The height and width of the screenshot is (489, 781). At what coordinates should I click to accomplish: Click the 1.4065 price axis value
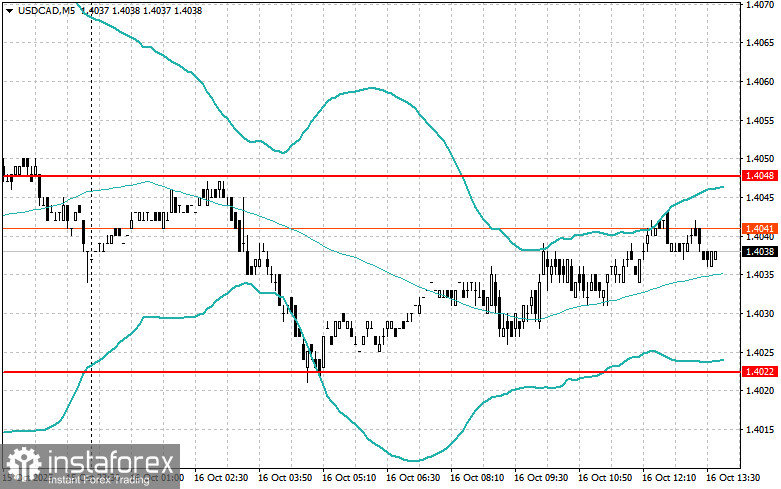click(760, 43)
